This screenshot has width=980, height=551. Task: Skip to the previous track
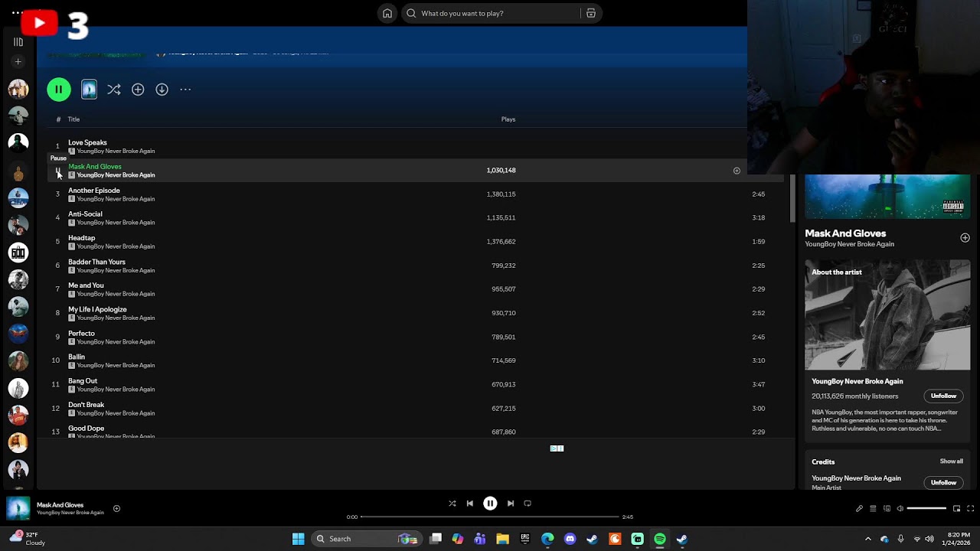pos(470,504)
